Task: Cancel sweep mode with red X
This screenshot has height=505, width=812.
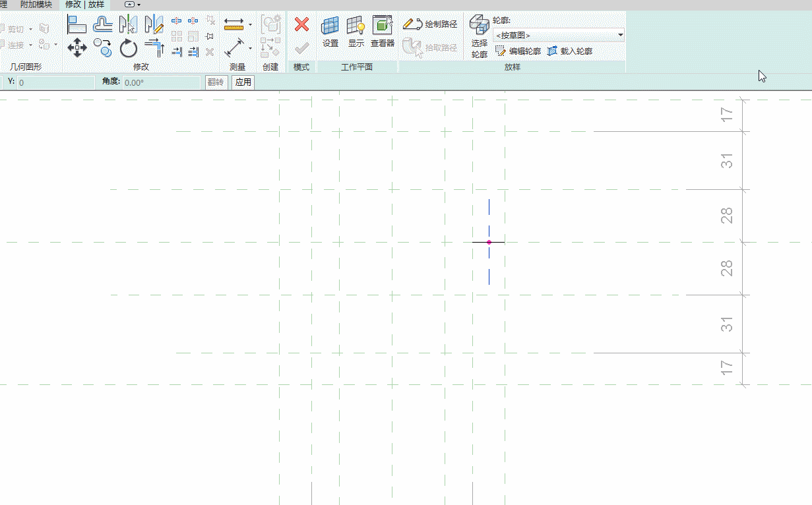Action: [301, 25]
